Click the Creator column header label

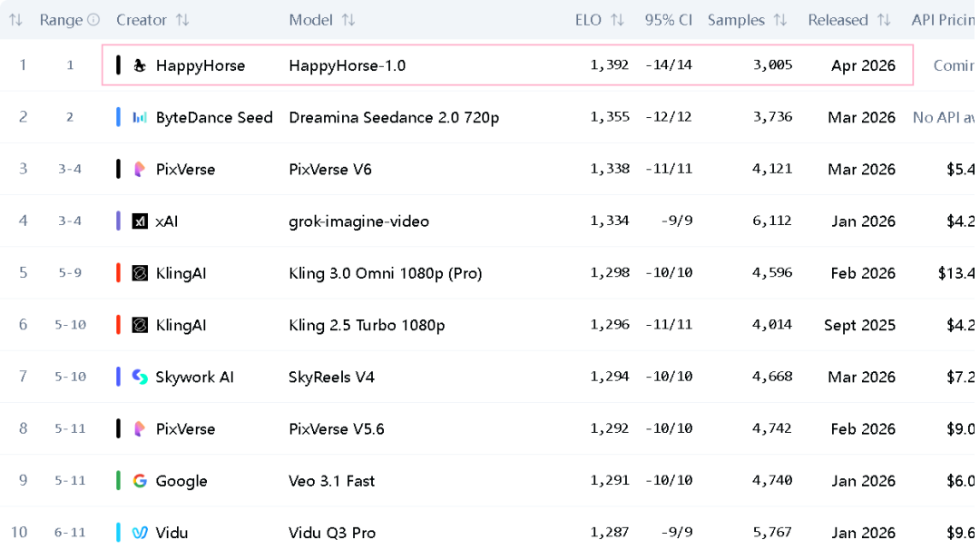coord(142,20)
